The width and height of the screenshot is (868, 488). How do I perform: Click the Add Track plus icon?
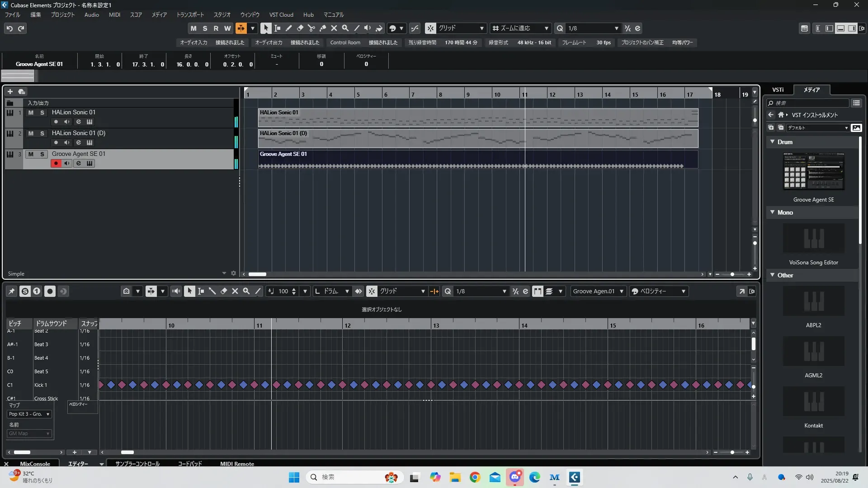click(x=10, y=91)
